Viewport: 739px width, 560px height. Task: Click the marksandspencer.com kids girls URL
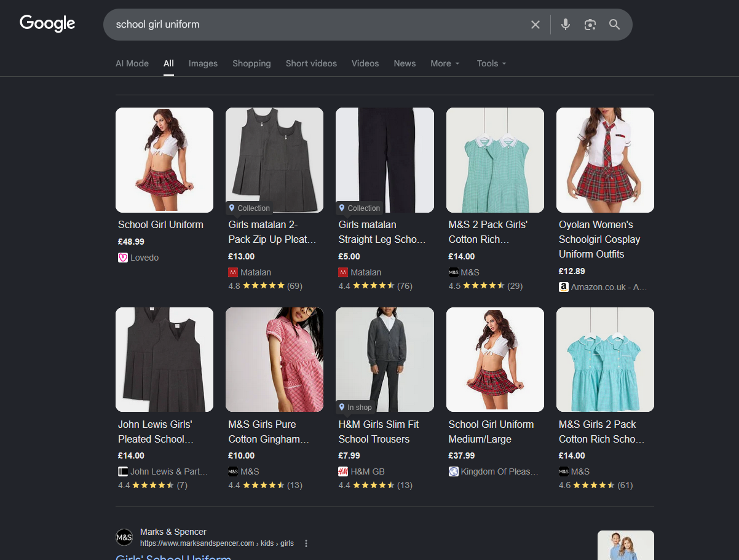click(217, 543)
